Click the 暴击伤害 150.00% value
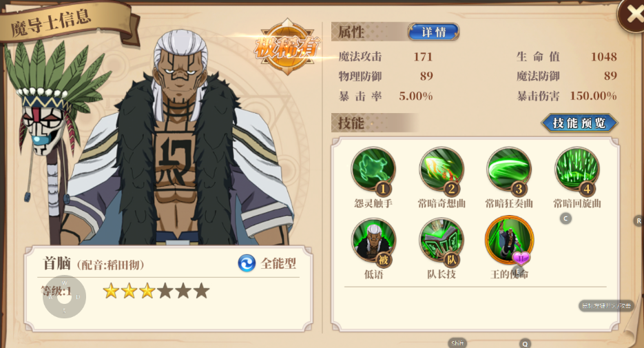Image resolution: width=644 pixels, height=348 pixels. [x=593, y=96]
